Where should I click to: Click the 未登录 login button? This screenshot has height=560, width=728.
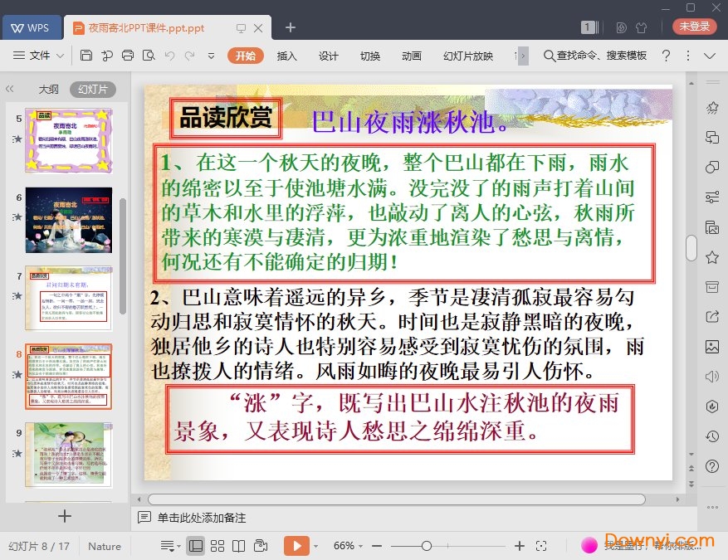click(x=694, y=27)
